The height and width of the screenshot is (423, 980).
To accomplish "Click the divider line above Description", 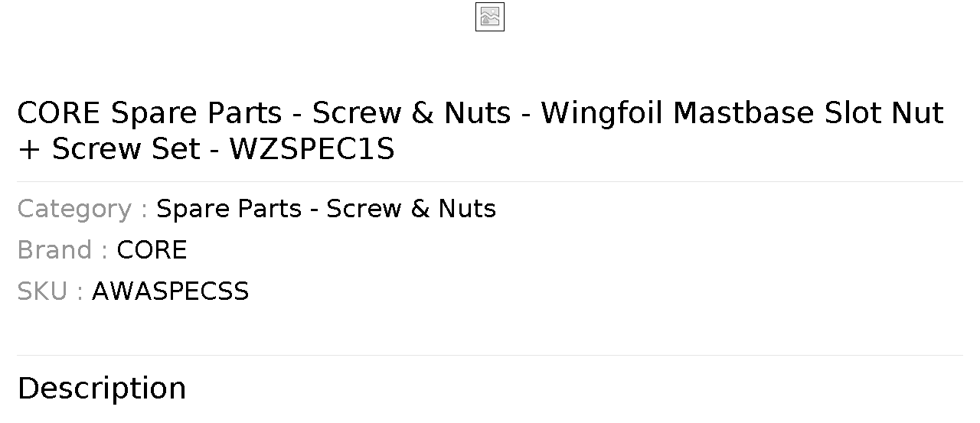I will pyautogui.click(x=490, y=355).
